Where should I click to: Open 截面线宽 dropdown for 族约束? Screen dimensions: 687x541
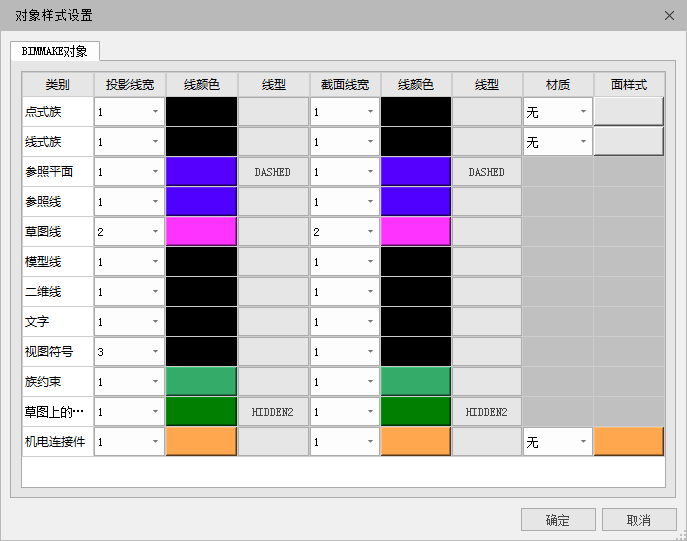point(344,382)
